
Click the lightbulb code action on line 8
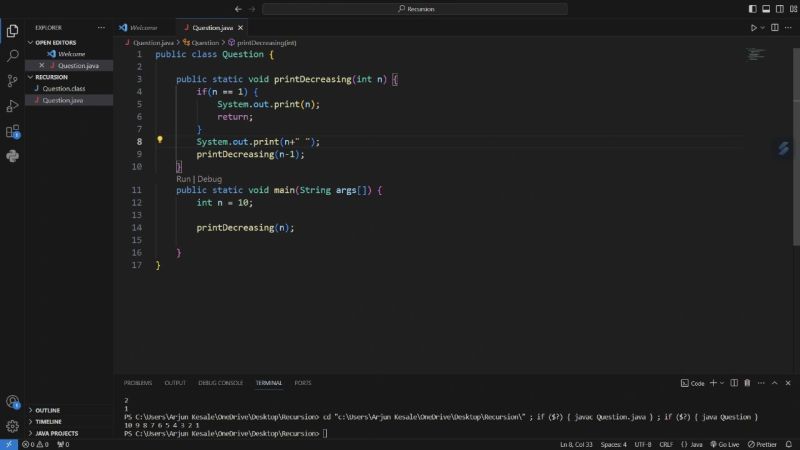[x=160, y=139]
